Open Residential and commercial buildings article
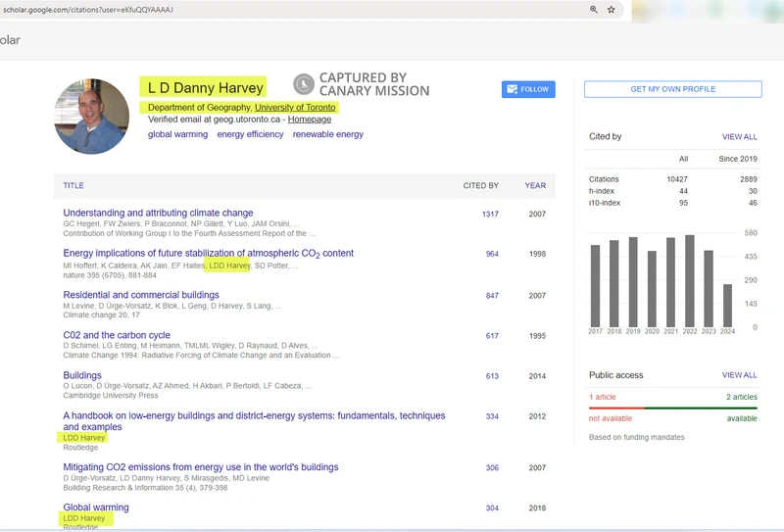The width and height of the screenshot is (784, 532). click(141, 295)
